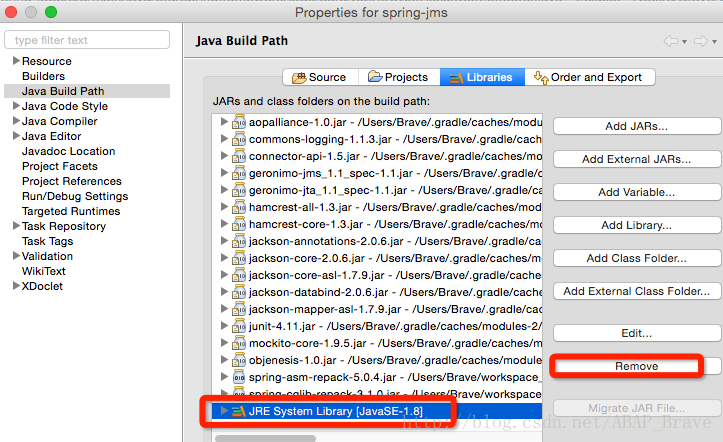Click the jar icon of mockito-core-1.9.5.jar
The width and height of the screenshot is (723, 442).
click(238, 343)
